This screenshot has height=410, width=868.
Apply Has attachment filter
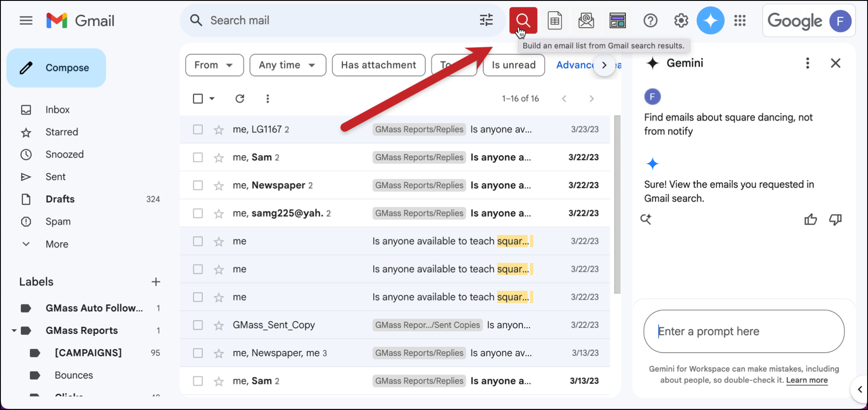[x=379, y=65]
